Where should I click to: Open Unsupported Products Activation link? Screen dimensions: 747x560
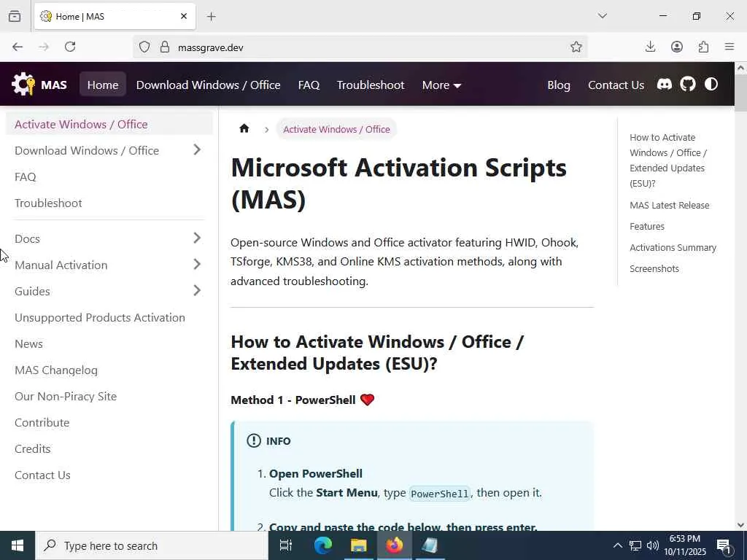pyautogui.click(x=100, y=317)
